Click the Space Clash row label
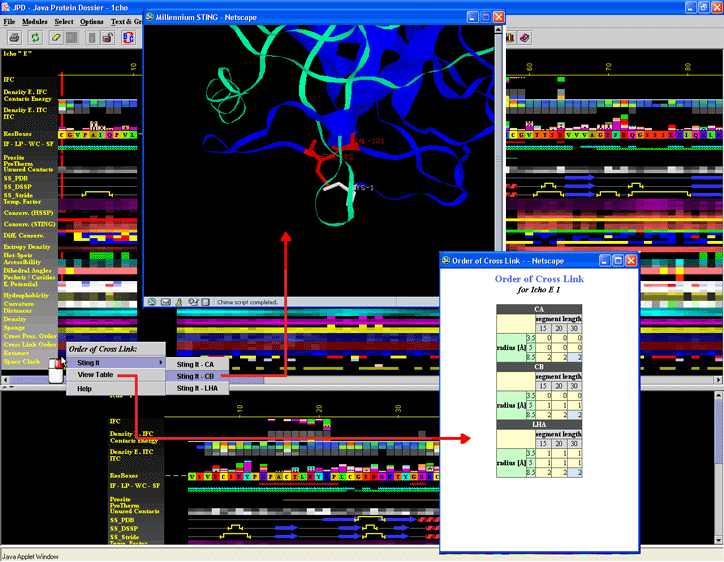This screenshot has width=724, height=562. (22, 362)
